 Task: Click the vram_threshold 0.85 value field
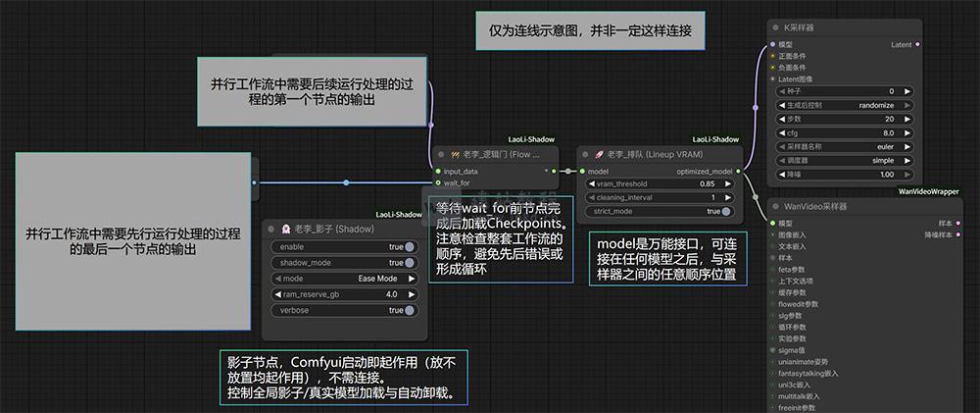coord(660,184)
